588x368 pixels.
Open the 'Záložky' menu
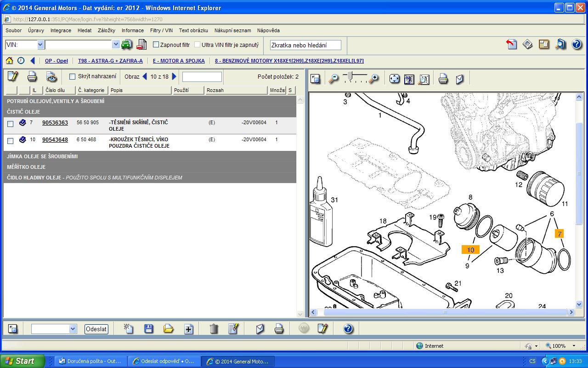107,30
